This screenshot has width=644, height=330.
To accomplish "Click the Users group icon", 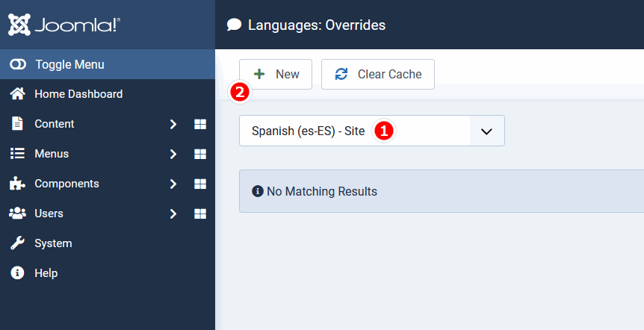I will coord(17,214).
